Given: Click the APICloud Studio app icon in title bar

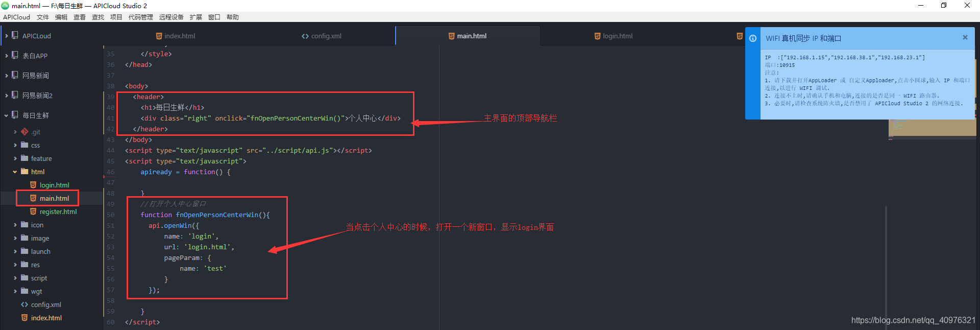Looking at the screenshot, I should coord(5,6).
